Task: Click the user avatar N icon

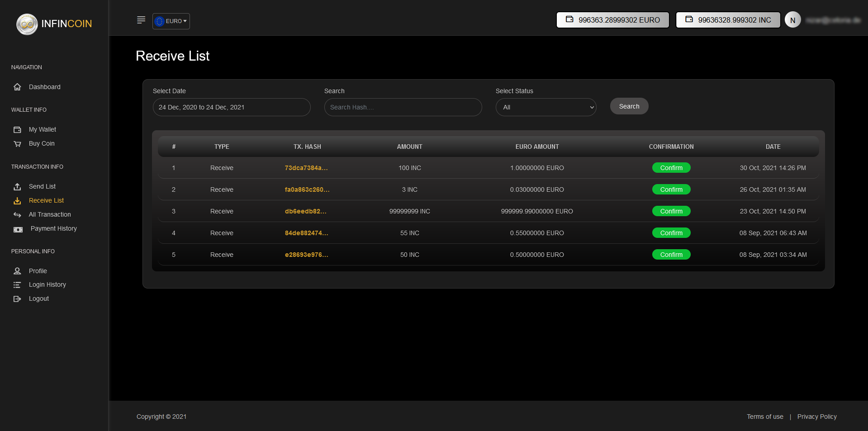Action: [x=792, y=20]
